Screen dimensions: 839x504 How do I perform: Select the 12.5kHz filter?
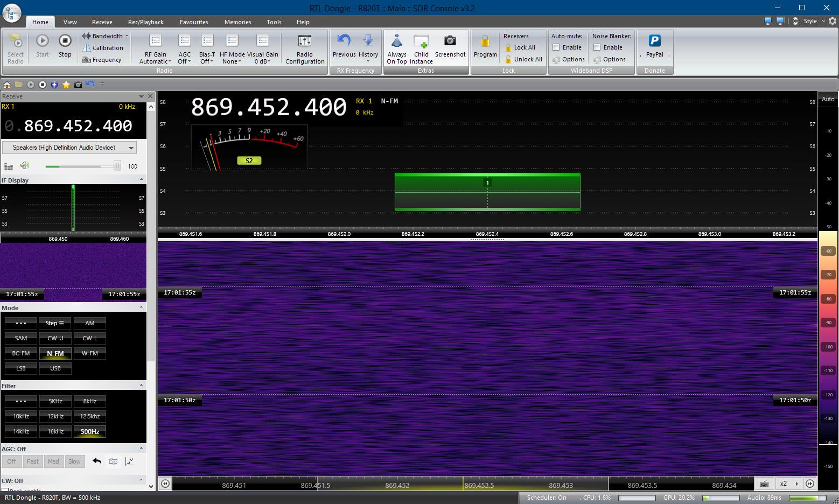coord(89,416)
